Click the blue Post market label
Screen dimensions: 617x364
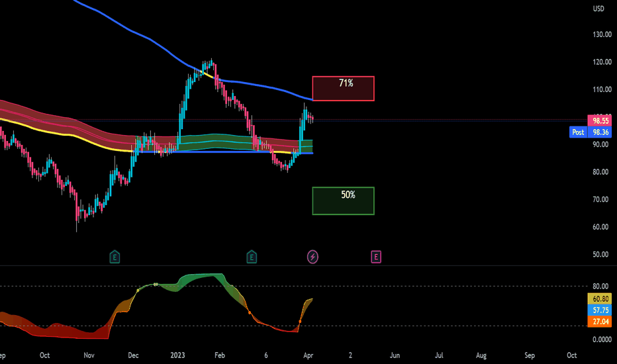pyautogui.click(x=578, y=132)
